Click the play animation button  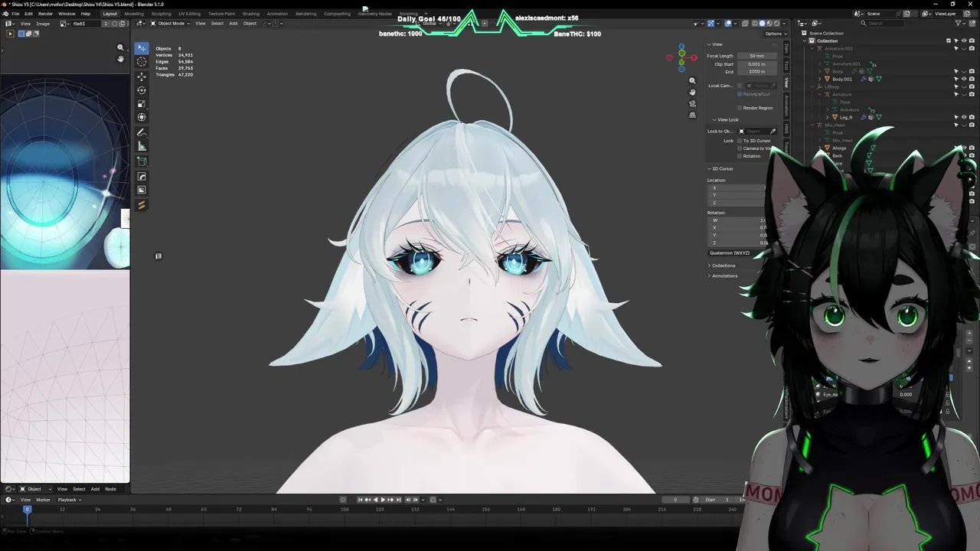[x=383, y=500]
